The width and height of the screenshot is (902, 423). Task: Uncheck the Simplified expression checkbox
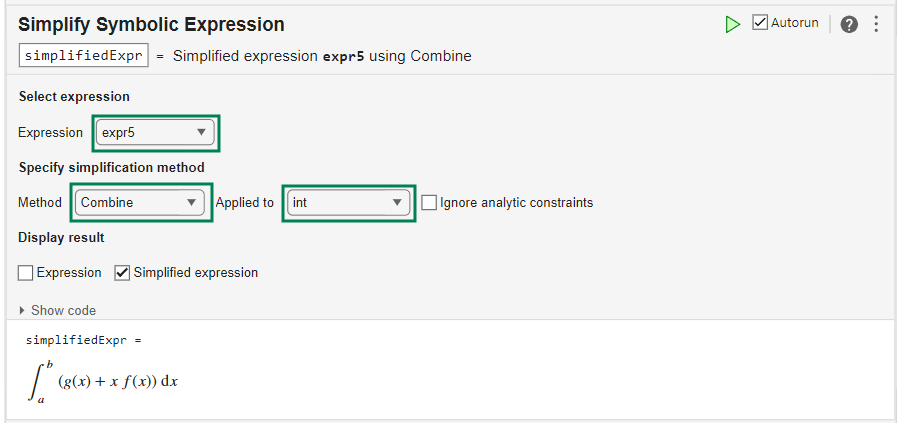click(122, 273)
